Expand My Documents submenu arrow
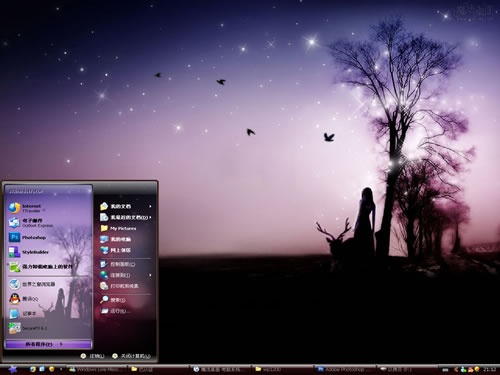This screenshot has width=500, height=375. 150,206
